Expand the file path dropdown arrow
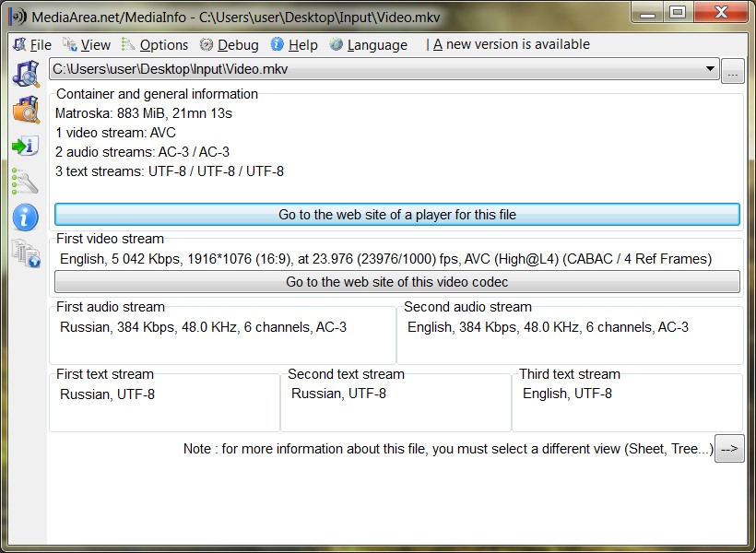Screen dimensions: 756x553 [x=710, y=68]
